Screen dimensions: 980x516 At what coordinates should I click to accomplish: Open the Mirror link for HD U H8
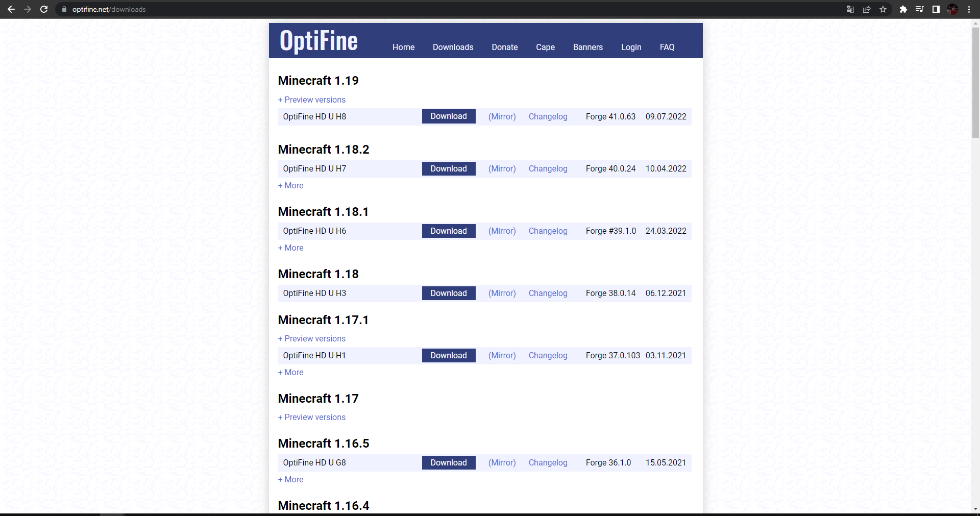pyautogui.click(x=502, y=116)
